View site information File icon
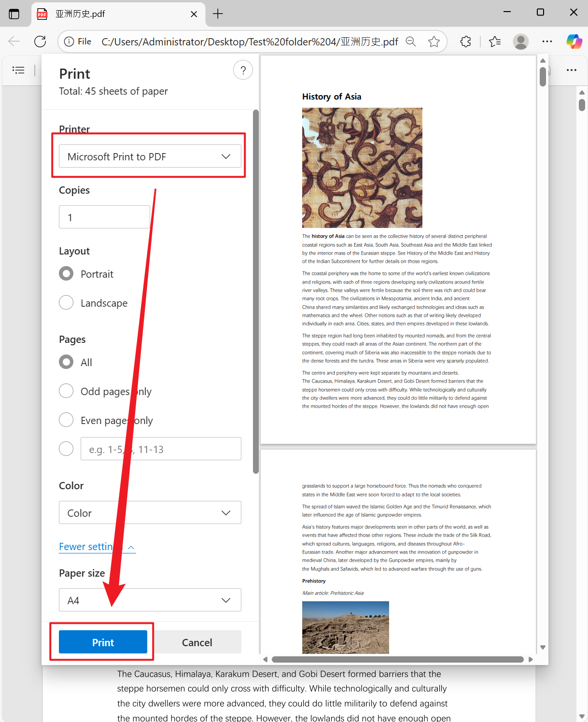 click(x=77, y=42)
